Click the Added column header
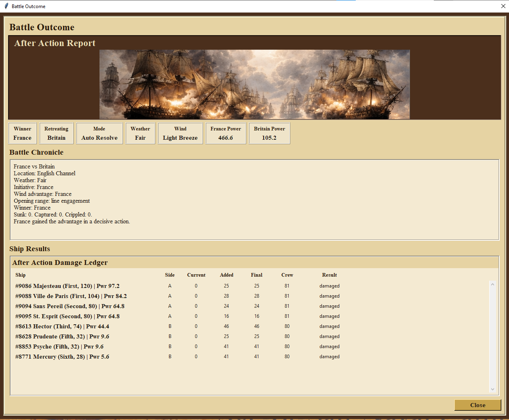 click(x=226, y=275)
